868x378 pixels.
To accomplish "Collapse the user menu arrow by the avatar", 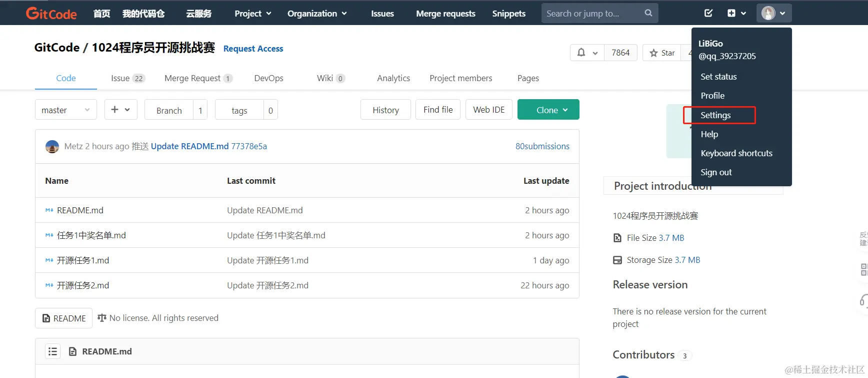I will click(x=782, y=14).
